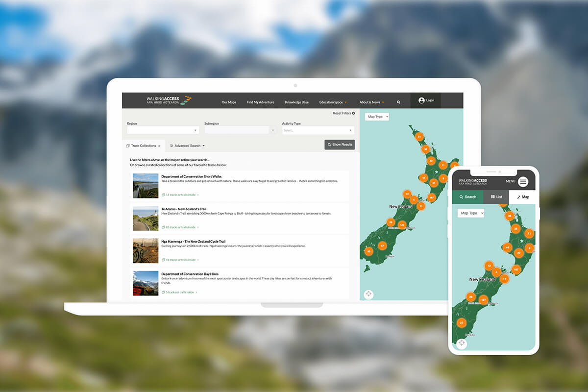Click the Reset Filters link
This screenshot has width=588, height=392.
tap(342, 113)
